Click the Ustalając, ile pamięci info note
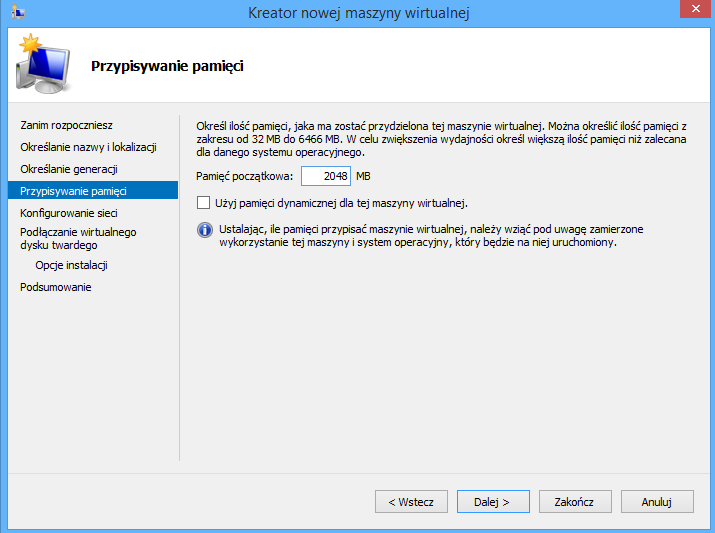 (x=431, y=236)
